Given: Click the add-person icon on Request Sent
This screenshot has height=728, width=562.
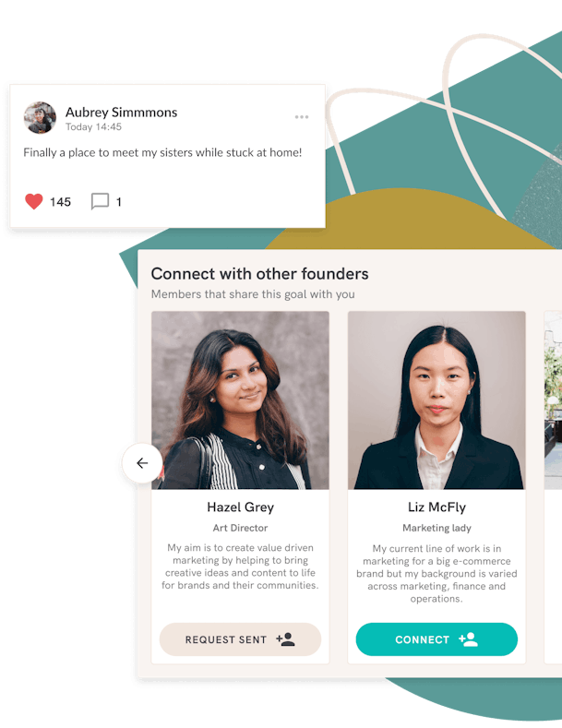Looking at the screenshot, I should [x=286, y=639].
